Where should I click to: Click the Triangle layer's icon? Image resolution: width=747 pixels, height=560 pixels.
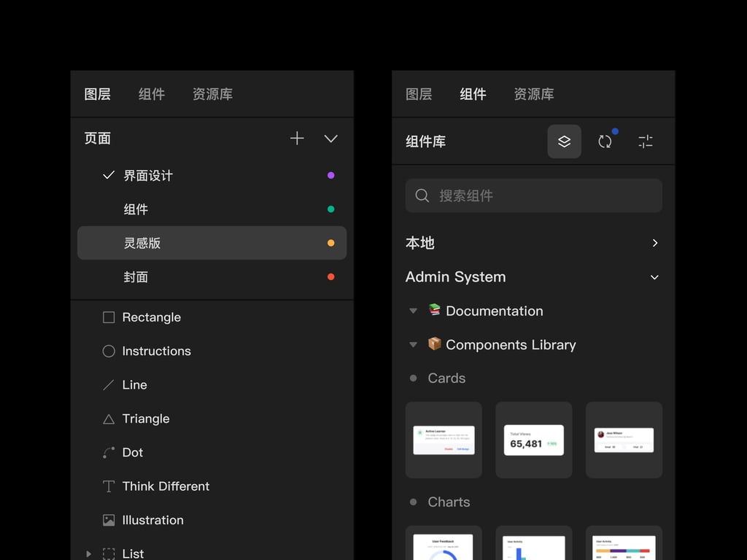[x=109, y=419]
